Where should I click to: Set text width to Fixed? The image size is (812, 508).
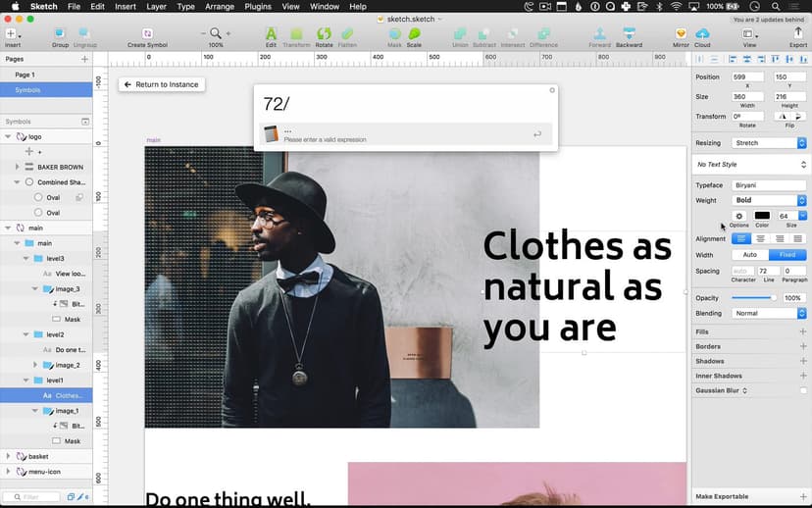[x=787, y=255]
